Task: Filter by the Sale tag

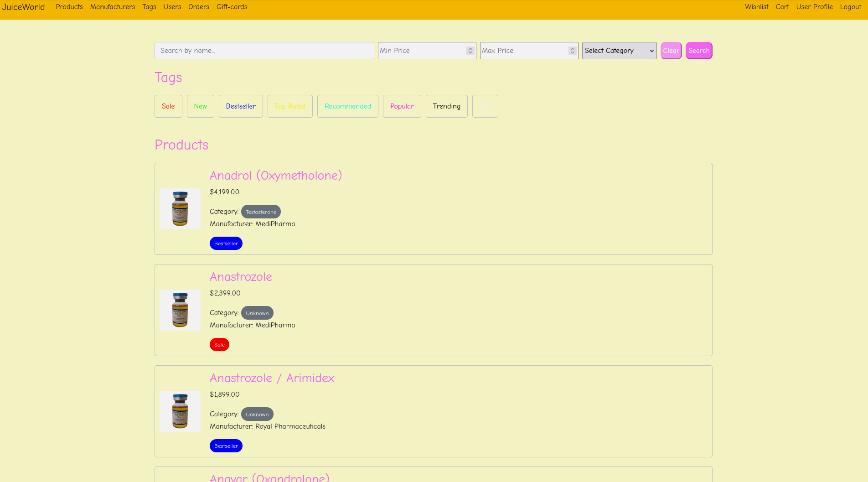Action: (168, 106)
